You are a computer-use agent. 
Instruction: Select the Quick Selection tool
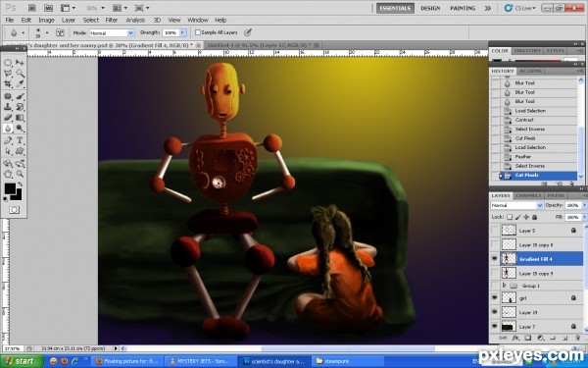click(20, 73)
